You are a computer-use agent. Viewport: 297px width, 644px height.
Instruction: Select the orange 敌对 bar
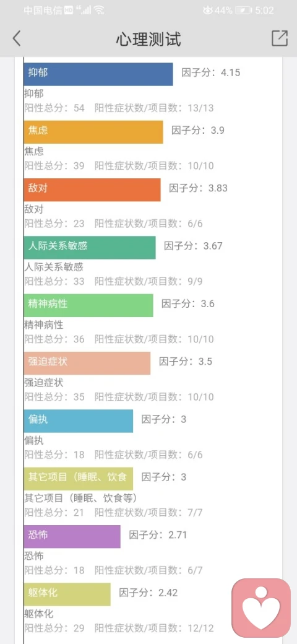[x=92, y=189]
